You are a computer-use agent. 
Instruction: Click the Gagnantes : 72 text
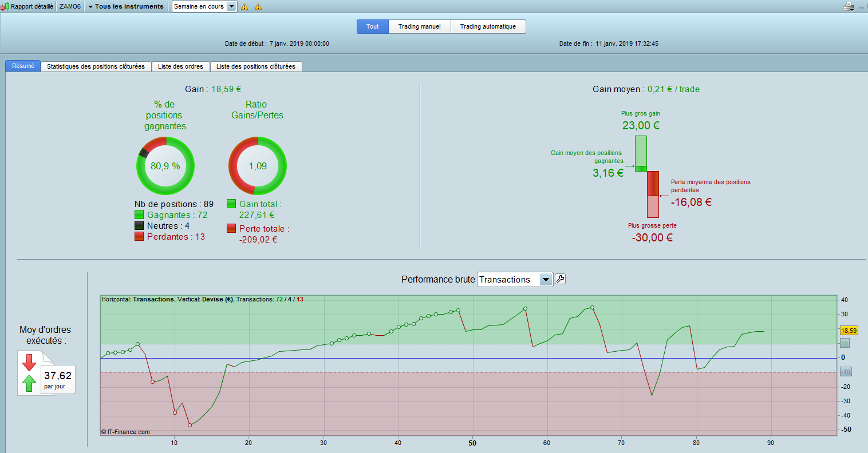pos(177,215)
